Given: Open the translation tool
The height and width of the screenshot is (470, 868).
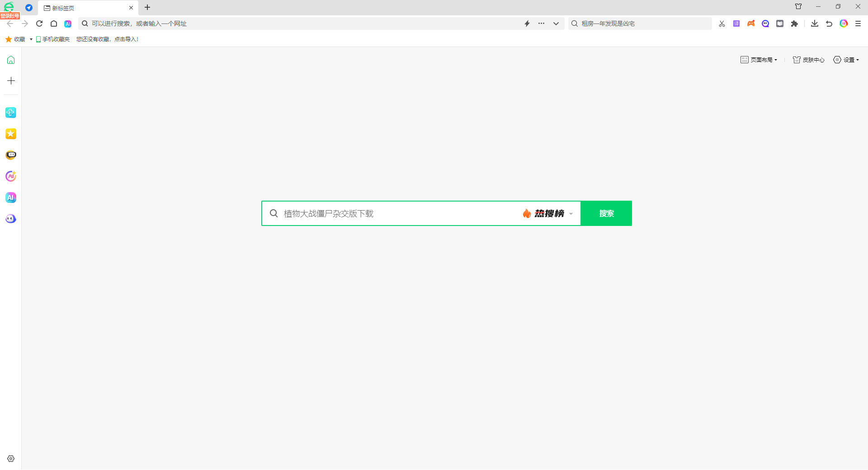Looking at the screenshot, I should point(736,23).
